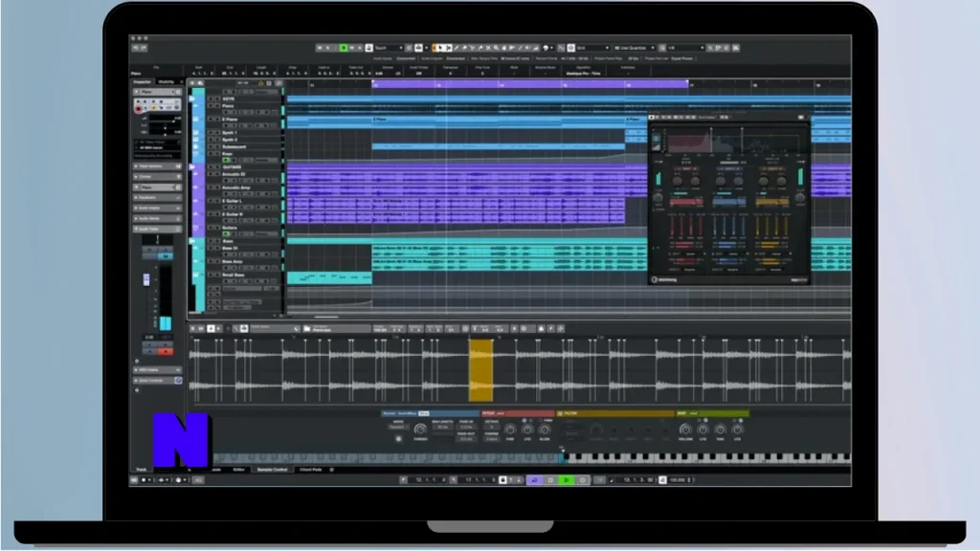
Task: Click the yellow highlighted slice in waveform
Action: point(480,370)
